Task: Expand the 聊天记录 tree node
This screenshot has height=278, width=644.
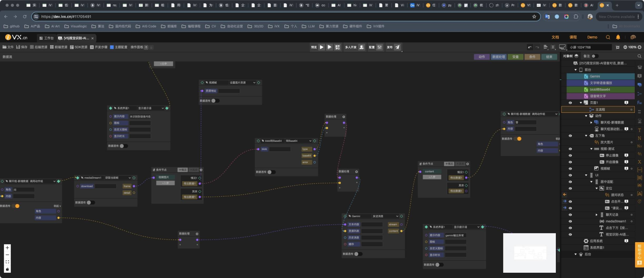Action: click(x=597, y=215)
